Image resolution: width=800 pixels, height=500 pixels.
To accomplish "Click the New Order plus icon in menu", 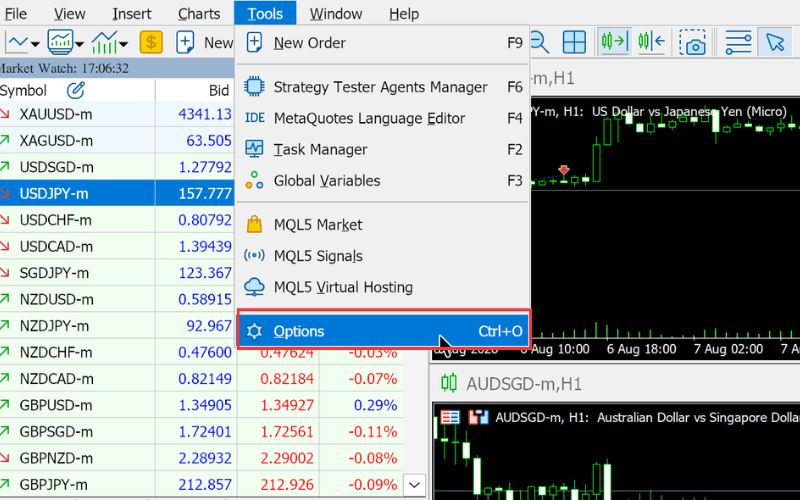I will [254, 42].
